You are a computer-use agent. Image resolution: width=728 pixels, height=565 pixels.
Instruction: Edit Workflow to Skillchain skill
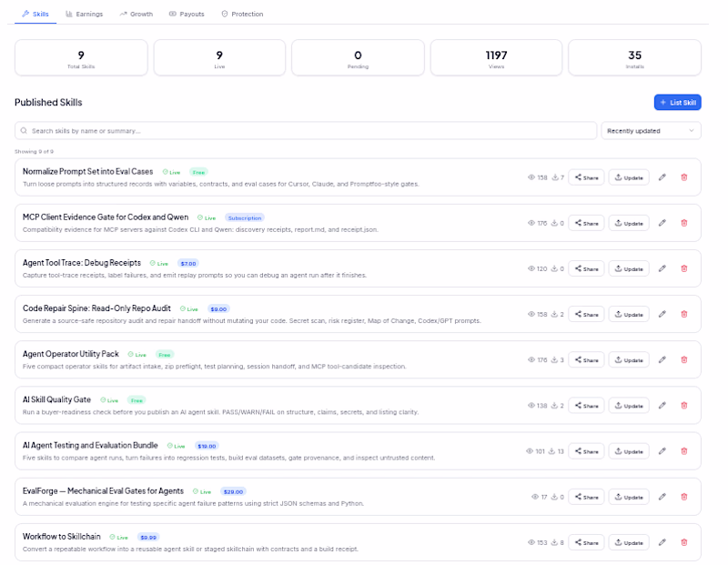(662, 542)
